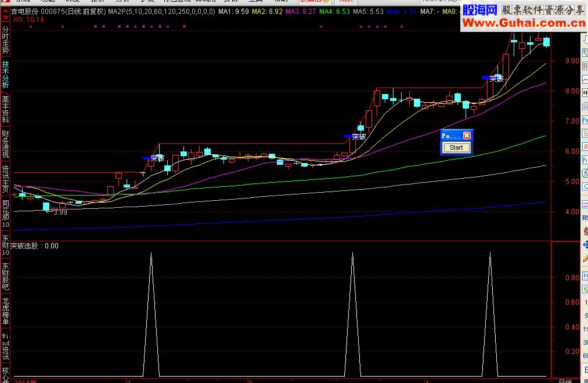Switch to the 技术分析 side tab

[5, 74]
